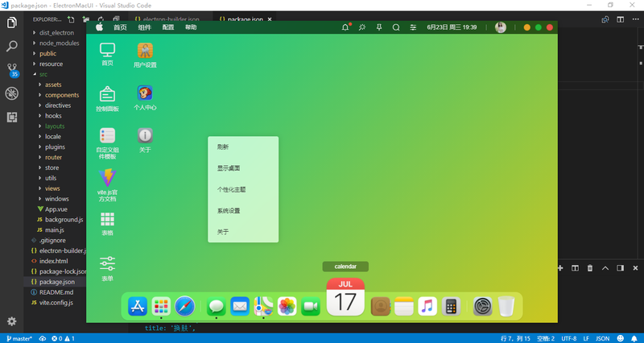Click master branch in the status bar
The width and height of the screenshot is (644, 343).
[19, 338]
